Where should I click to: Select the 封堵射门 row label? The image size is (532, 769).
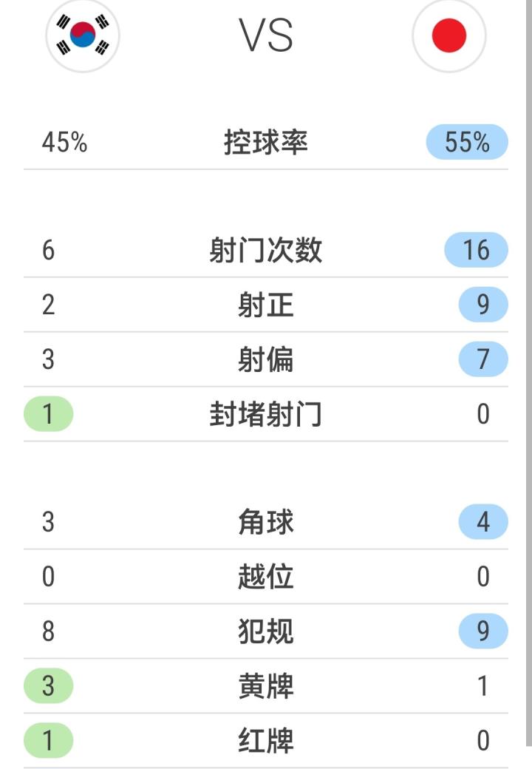point(266,414)
